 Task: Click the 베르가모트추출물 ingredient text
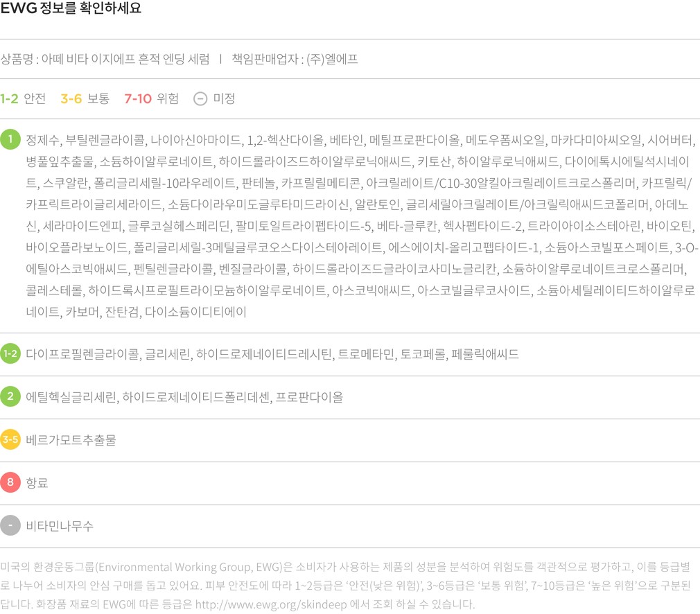click(x=71, y=440)
